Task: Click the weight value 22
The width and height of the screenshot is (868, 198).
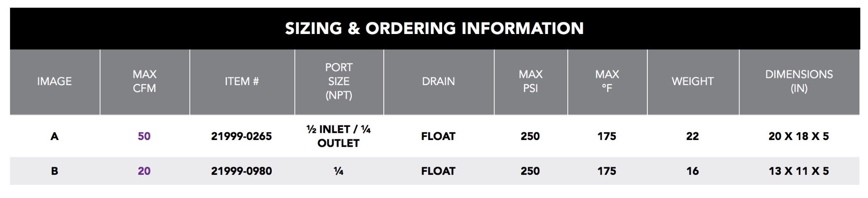Action: tap(692, 136)
